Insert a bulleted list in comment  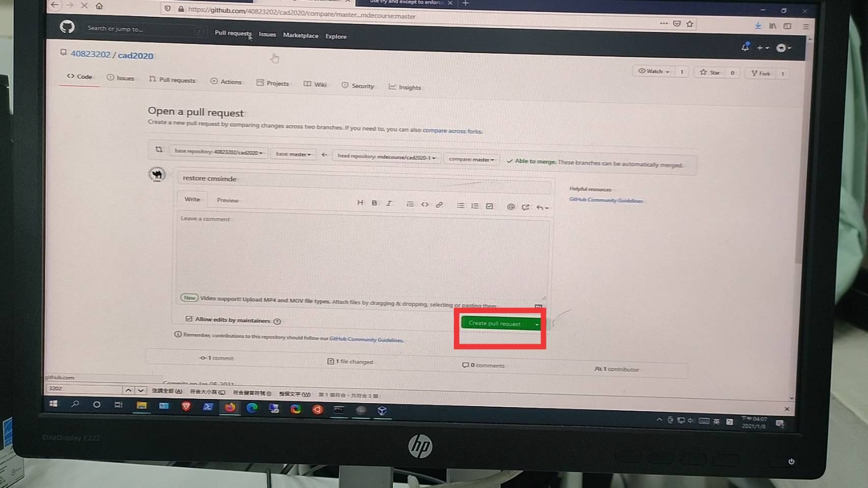(x=460, y=205)
